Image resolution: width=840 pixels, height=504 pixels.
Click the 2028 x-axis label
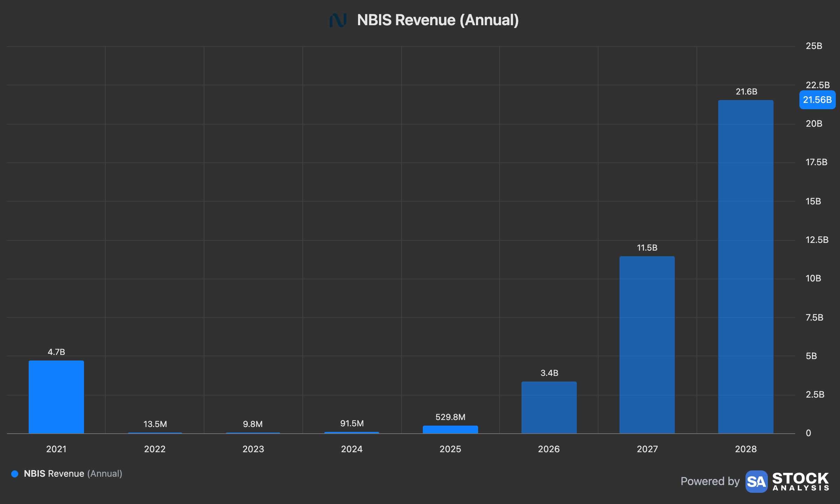pyautogui.click(x=746, y=449)
